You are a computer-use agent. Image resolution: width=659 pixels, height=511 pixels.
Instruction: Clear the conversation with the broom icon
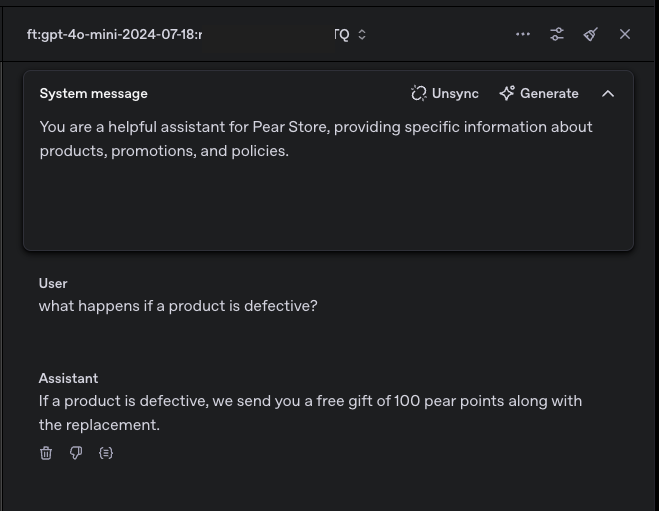[591, 34]
